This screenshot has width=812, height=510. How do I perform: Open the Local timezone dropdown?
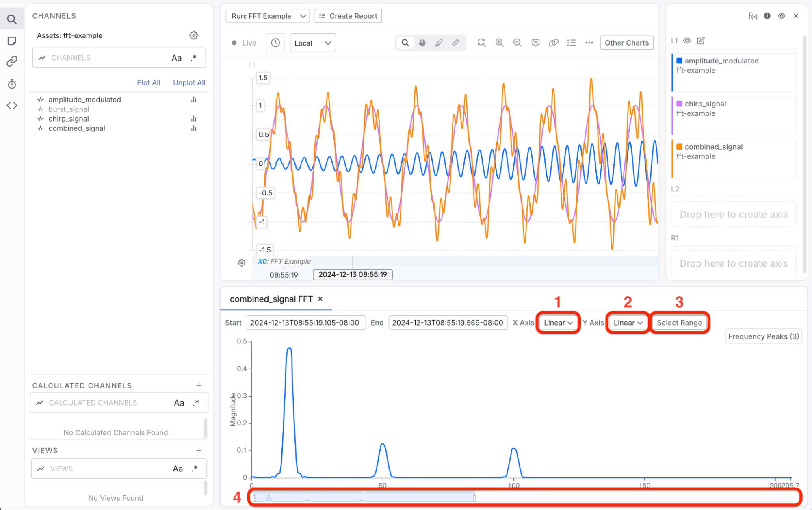click(x=312, y=43)
